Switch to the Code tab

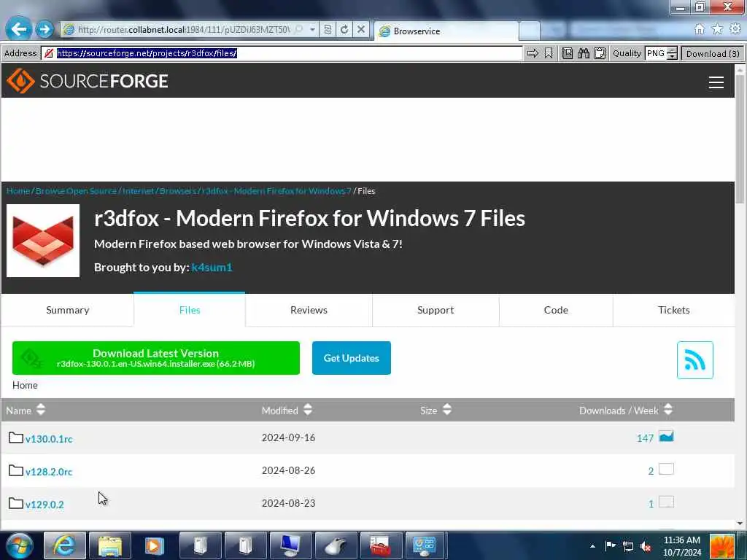pos(556,310)
